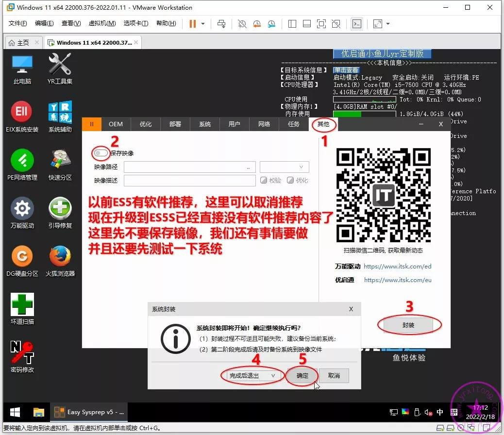The width and height of the screenshot is (504, 435).
Task: Open File Explorer from the taskbar
Action: point(39,412)
